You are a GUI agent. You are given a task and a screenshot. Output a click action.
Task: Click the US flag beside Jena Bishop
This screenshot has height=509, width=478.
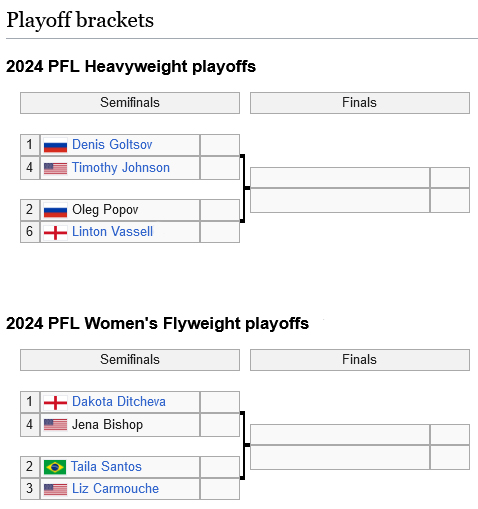click(x=55, y=425)
